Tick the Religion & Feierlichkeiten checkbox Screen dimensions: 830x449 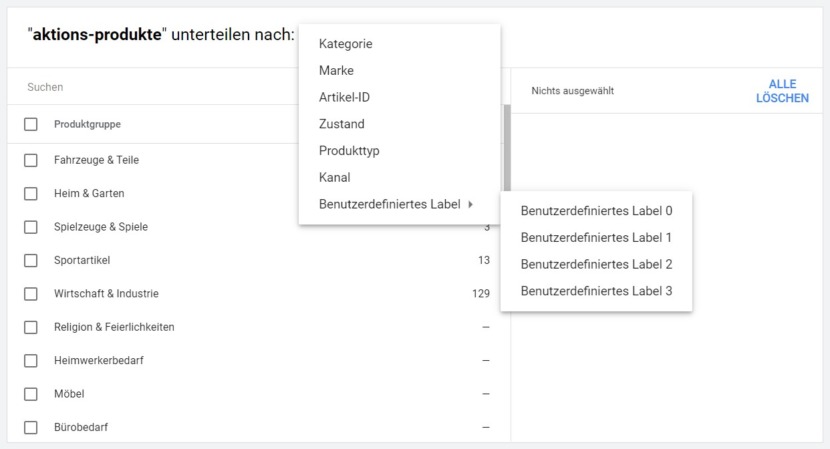point(31,327)
